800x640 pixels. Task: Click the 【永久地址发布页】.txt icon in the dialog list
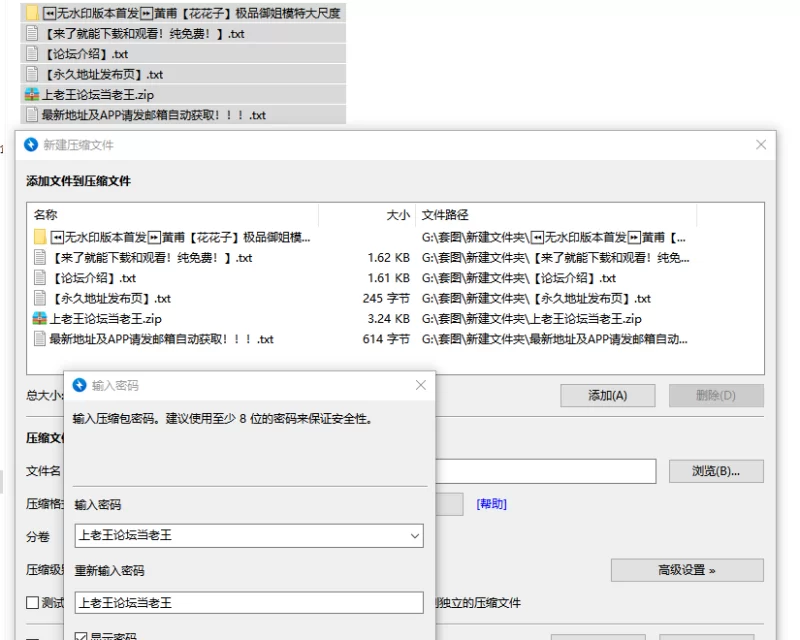click(x=40, y=298)
